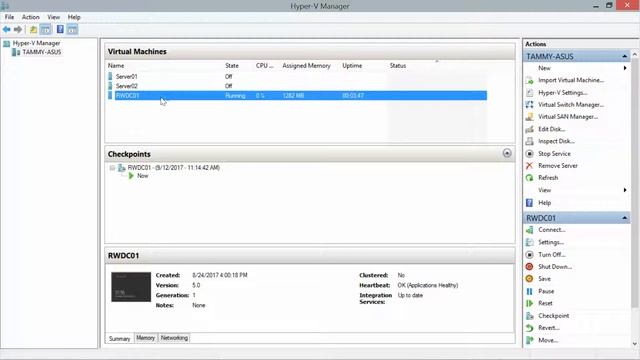Click Stop Service icon
This screenshot has height=360, width=640.
[529, 153]
